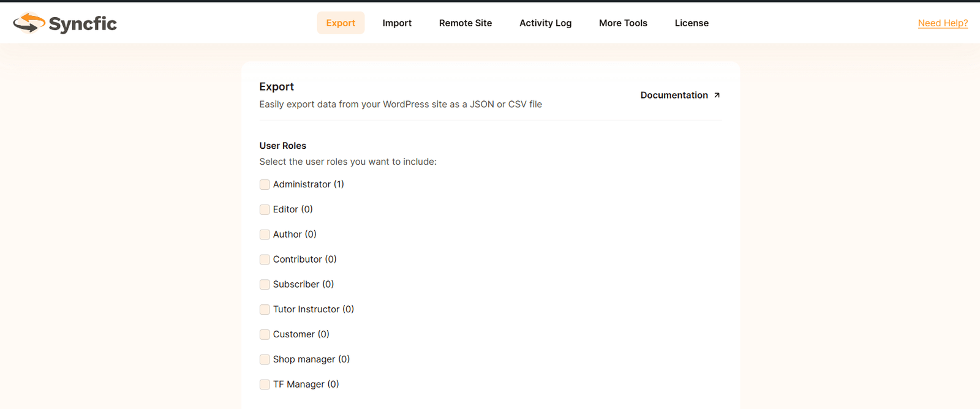Image resolution: width=980 pixels, height=409 pixels.
Task: Open the License tab
Action: tap(692, 23)
